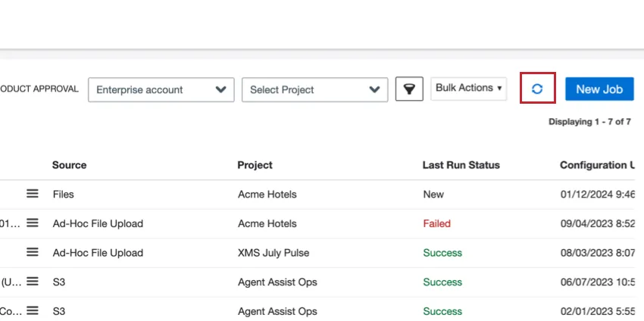644x321 pixels.
Task: Open the filter funnel icon
Action: 409,89
